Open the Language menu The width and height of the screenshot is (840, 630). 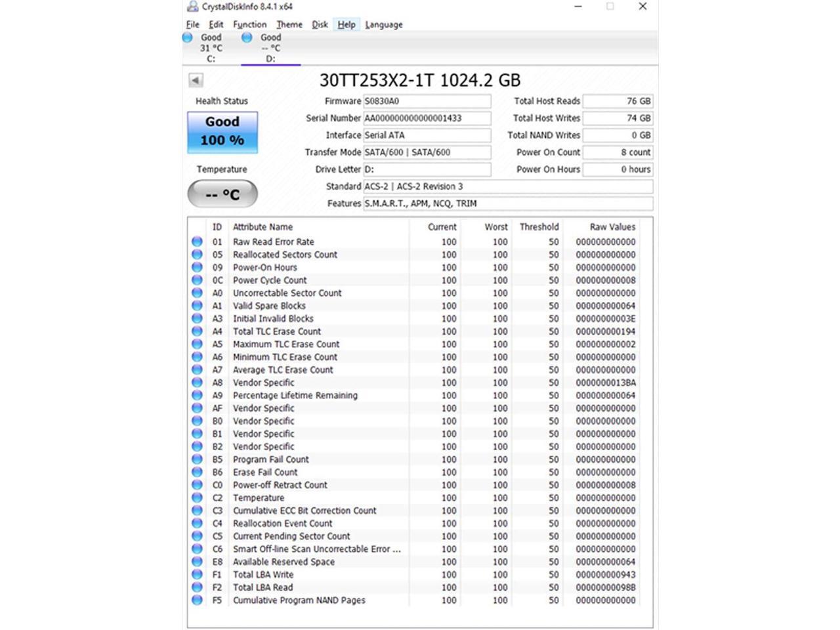tap(383, 24)
